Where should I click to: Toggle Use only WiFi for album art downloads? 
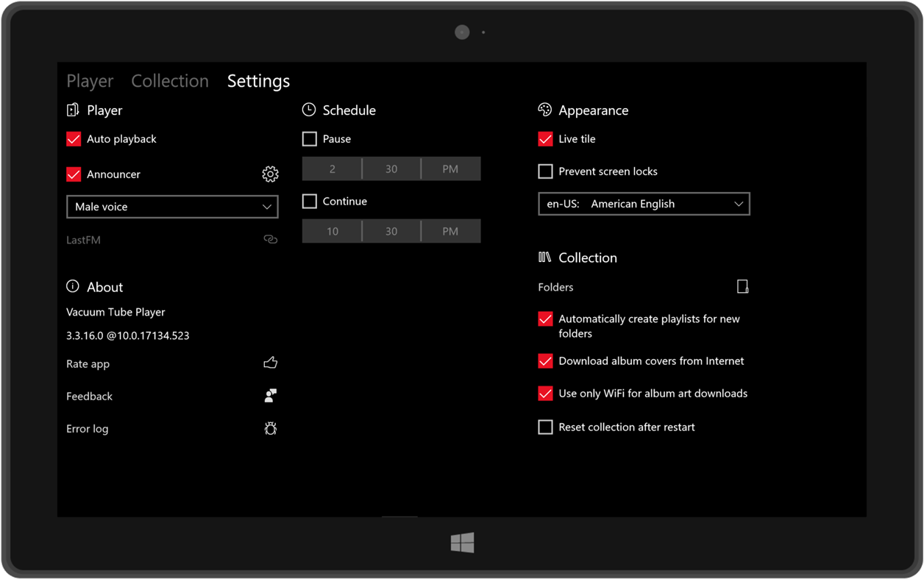click(x=545, y=394)
